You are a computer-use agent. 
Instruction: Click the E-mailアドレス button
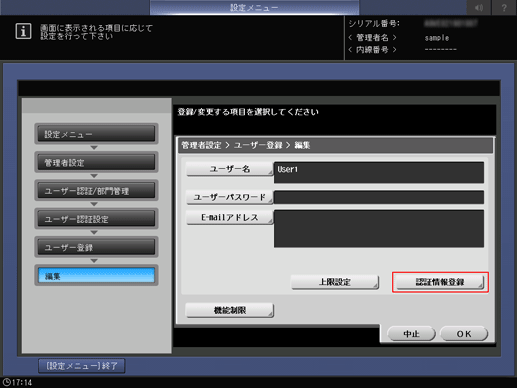(229, 217)
